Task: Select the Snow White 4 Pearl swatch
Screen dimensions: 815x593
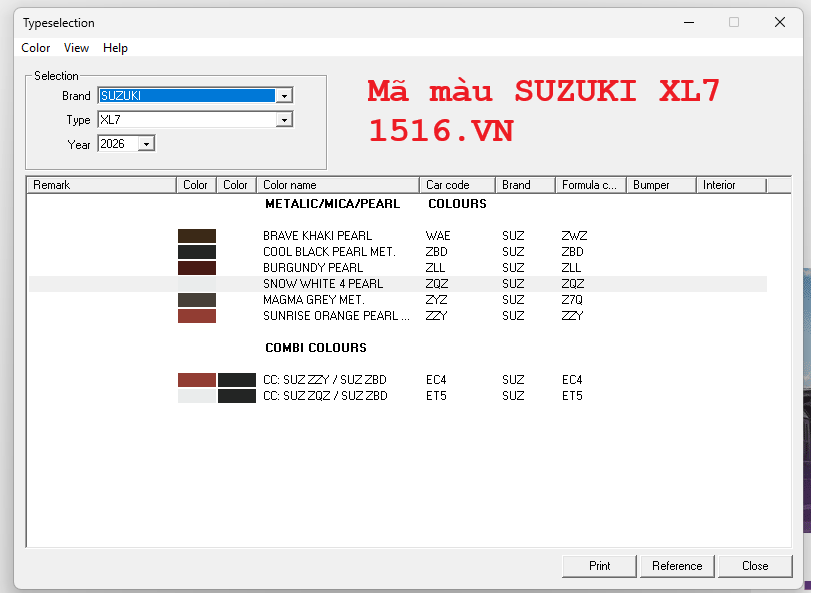Action: point(196,284)
